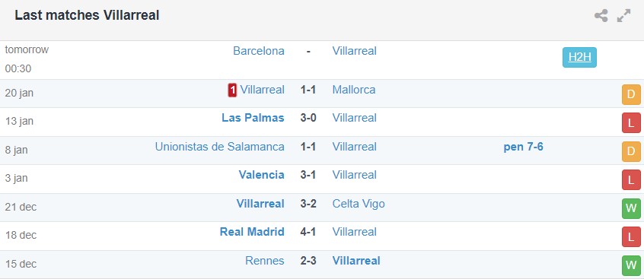
Task: Click the D result badge for Mallorca match
Action: click(x=631, y=95)
